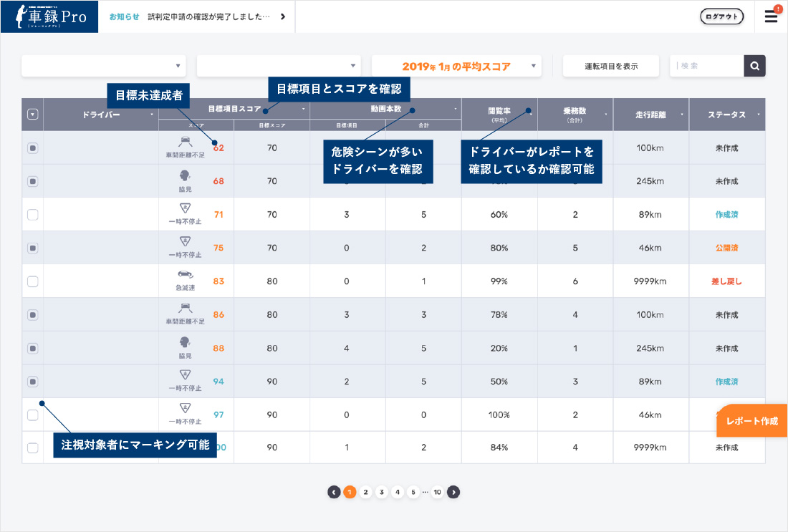788x532 pixels.
Task: Expand the first empty filter dropdown
Action: [103, 66]
